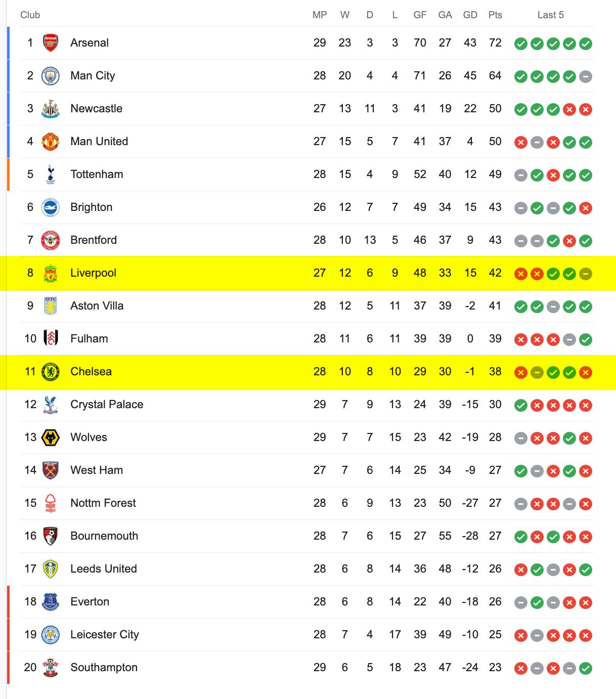Click the Wolves badge icon

tap(51, 438)
